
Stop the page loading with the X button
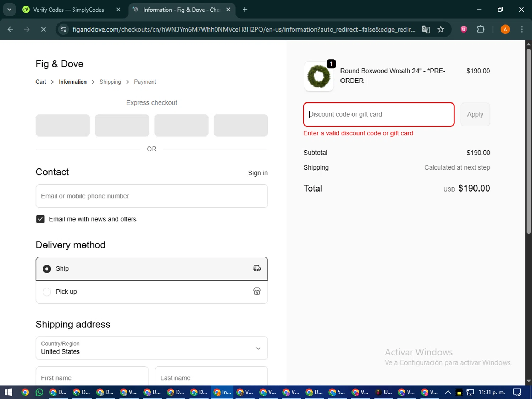point(44,29)
